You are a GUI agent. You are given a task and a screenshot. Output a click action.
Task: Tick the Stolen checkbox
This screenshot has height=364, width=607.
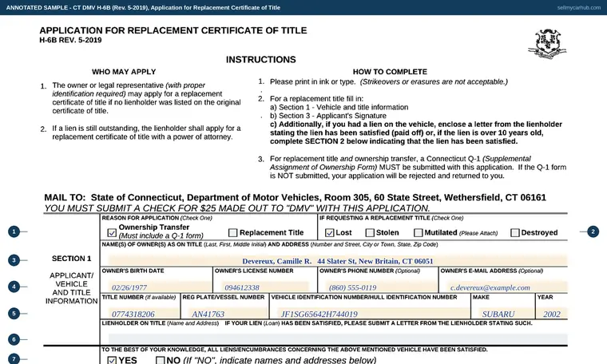point(370,232)
